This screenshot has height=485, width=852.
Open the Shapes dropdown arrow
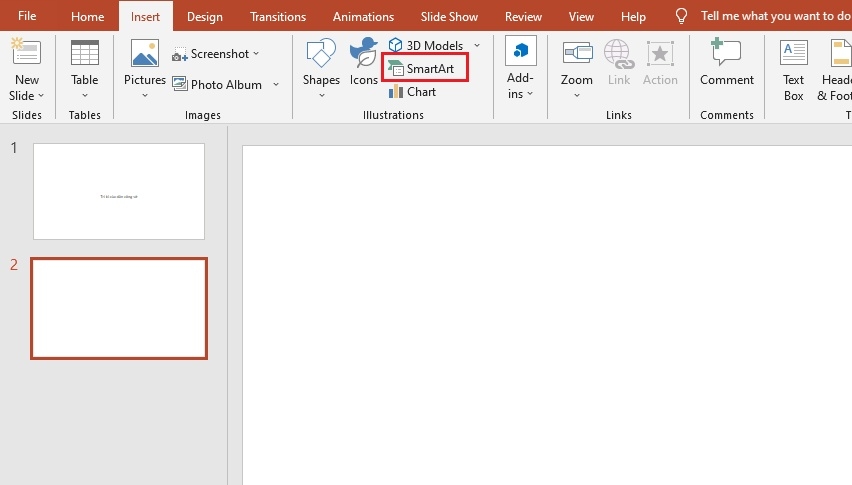pyautogui.click(x=322, y=96)
